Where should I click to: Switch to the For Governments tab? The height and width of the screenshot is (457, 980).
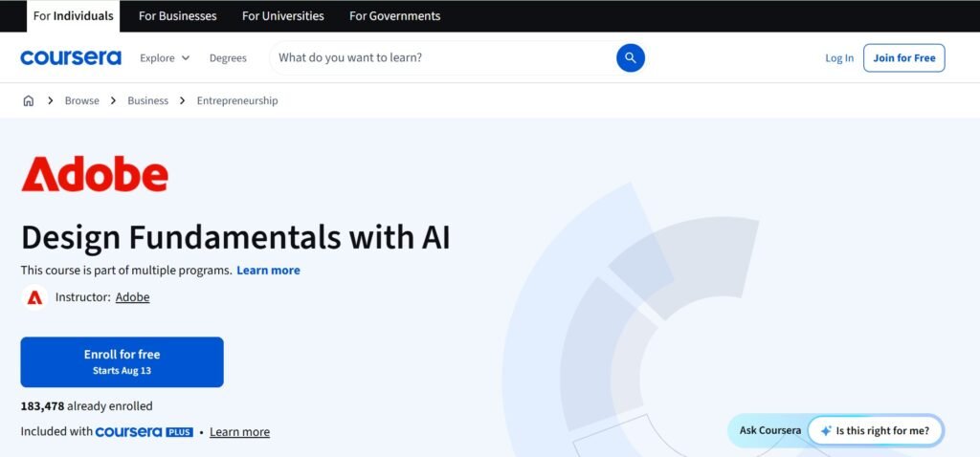click(x=395, y=16)
